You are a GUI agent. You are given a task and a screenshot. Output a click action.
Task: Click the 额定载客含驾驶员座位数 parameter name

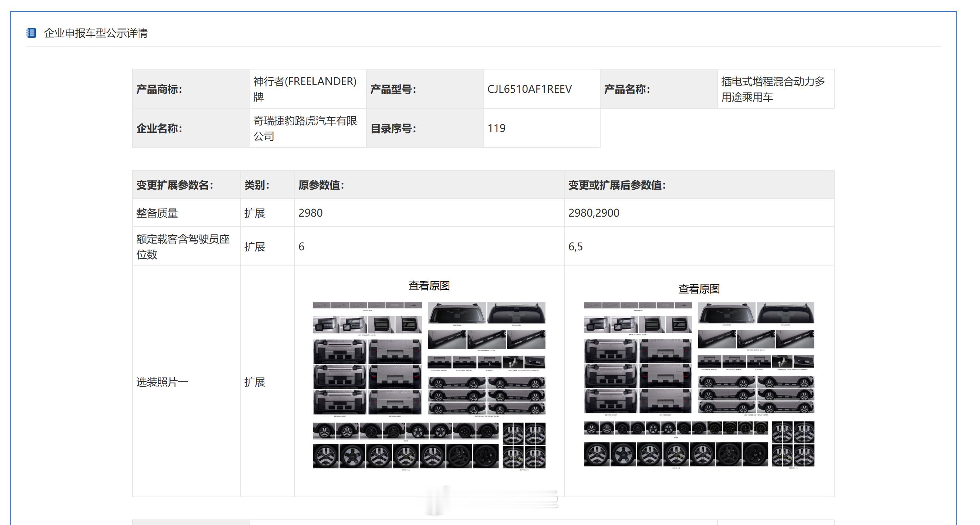point(183,247)
